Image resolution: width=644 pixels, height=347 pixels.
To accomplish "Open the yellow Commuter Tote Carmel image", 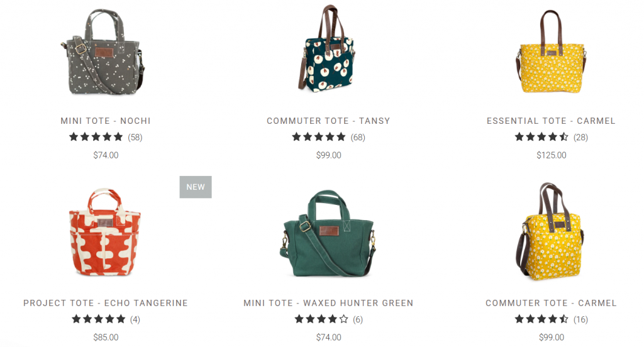I will (x=550, y=231).
